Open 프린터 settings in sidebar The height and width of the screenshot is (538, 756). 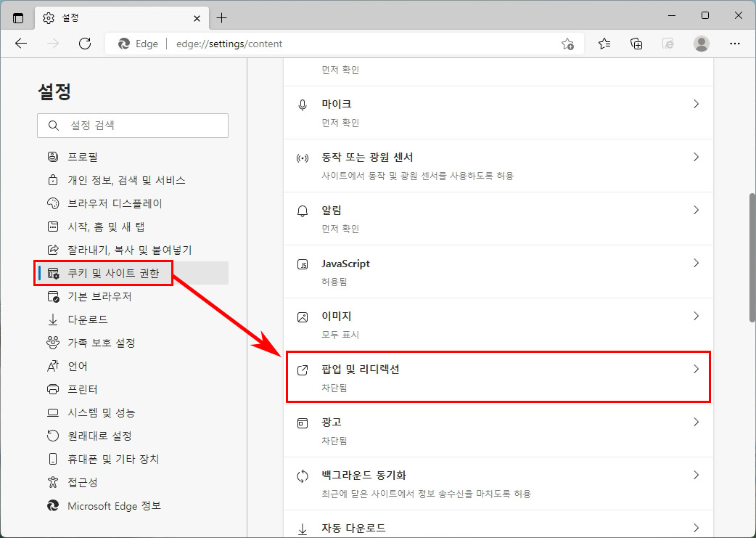pos(132,389)
